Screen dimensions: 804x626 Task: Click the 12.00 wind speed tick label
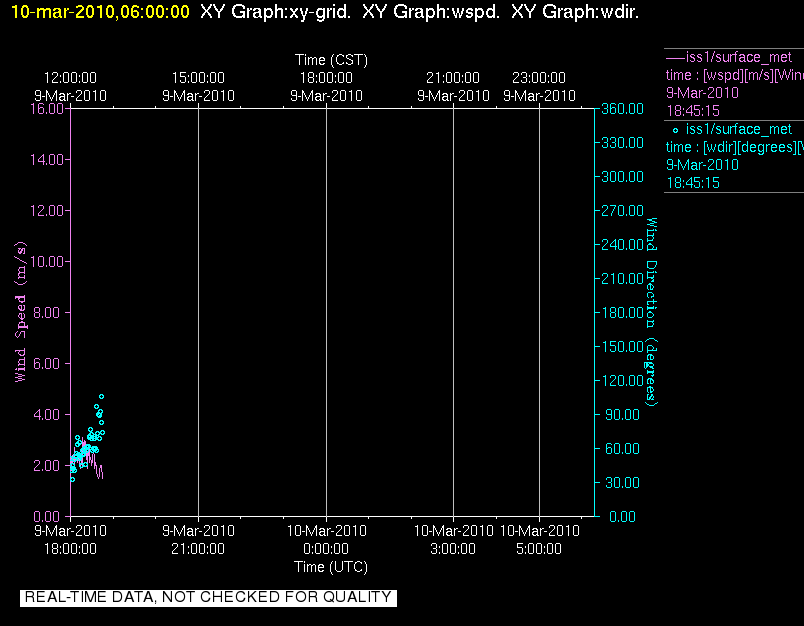pyautogui.click(x=47, y=211)
